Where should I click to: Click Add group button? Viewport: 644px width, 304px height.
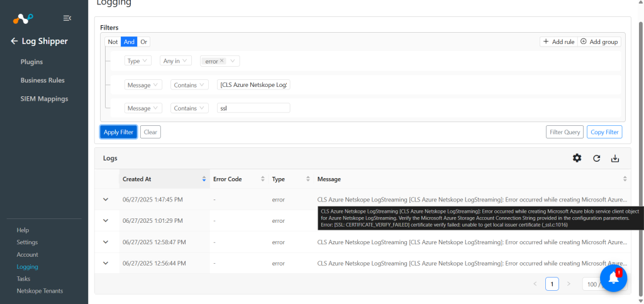coord(599,42)
